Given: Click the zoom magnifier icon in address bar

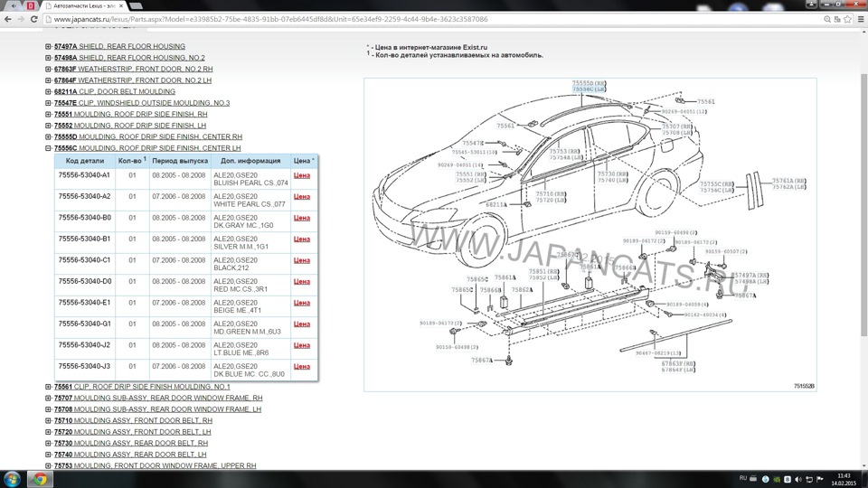Looking at the screenshot, I should point(827,19).
